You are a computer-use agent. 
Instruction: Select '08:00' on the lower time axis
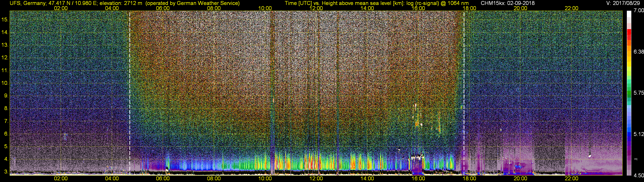pyautogui.click(x=214, y=179)
